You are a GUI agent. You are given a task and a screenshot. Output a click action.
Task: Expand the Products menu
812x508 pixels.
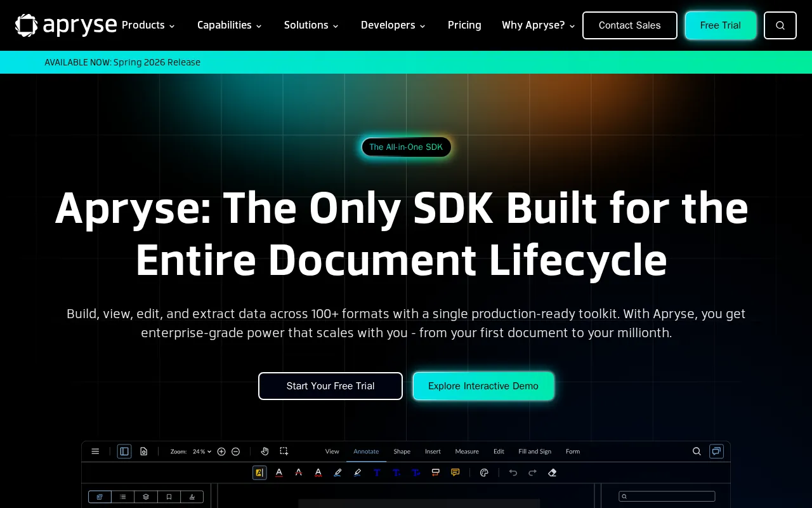[148, 25]
